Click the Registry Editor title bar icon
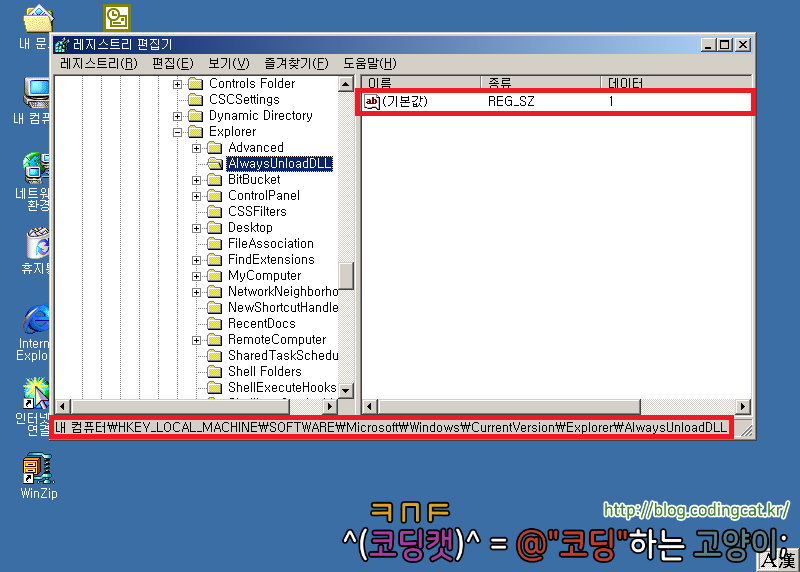The image size is (800, 572). pyautogui.click(x=62, y=45)
